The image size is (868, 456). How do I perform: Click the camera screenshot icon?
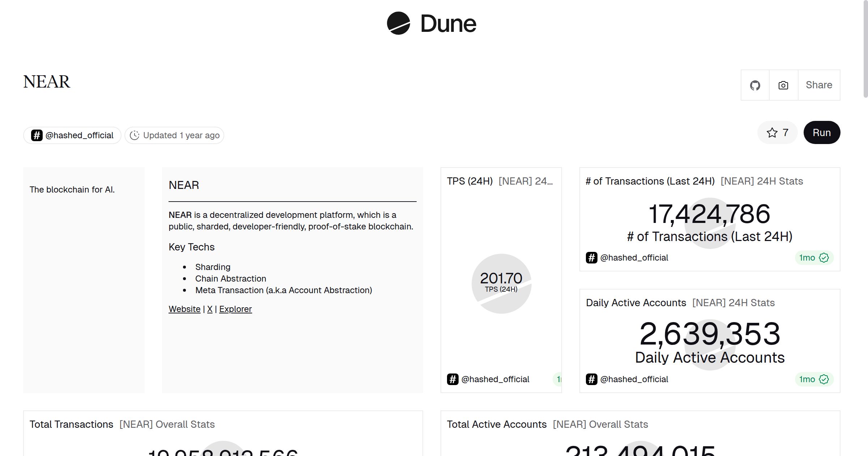click(783, 85)
